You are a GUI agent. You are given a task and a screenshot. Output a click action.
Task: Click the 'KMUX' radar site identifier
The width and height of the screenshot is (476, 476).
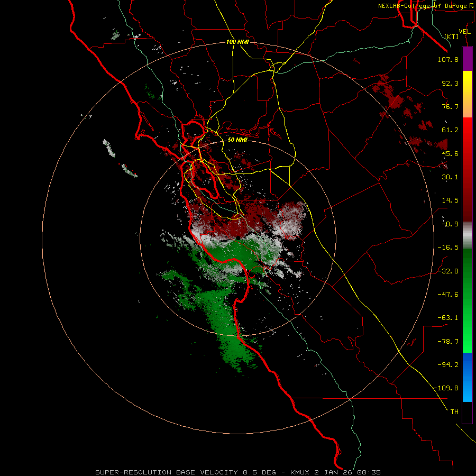[300, 472]
